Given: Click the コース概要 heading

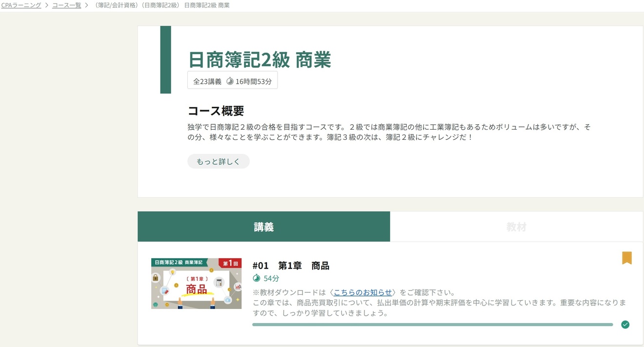Looking at the screenshot, I should point(216,111).
